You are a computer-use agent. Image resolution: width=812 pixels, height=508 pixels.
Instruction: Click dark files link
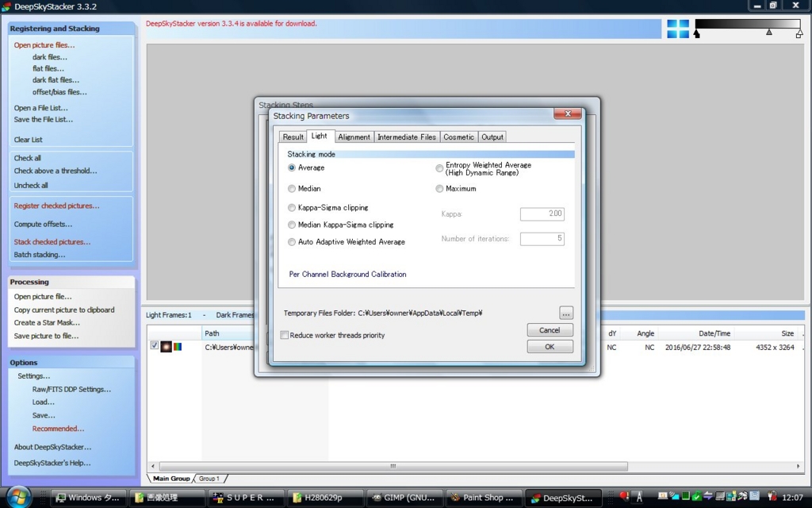[50, 57]
